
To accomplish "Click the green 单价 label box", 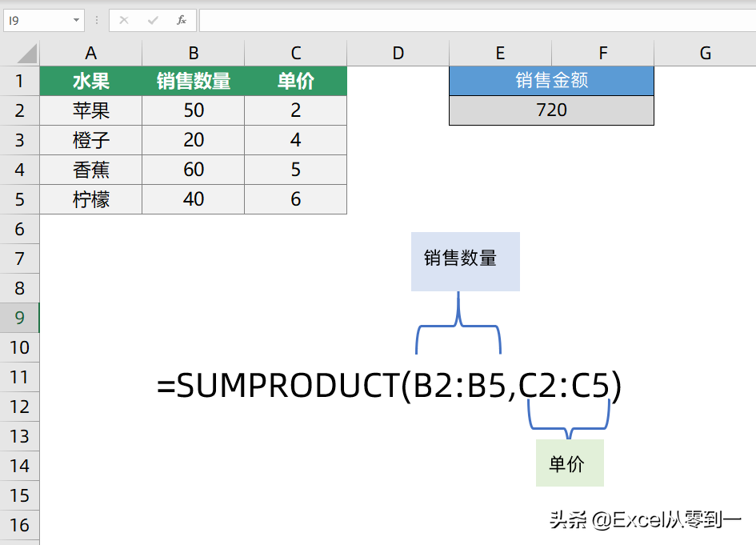I will pos(570,463).
